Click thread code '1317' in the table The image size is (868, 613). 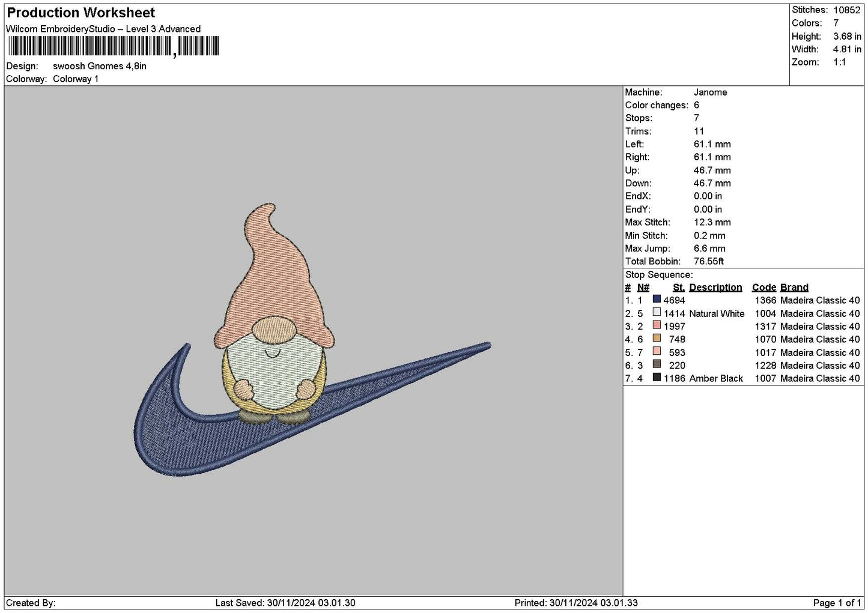click(765, 327)
